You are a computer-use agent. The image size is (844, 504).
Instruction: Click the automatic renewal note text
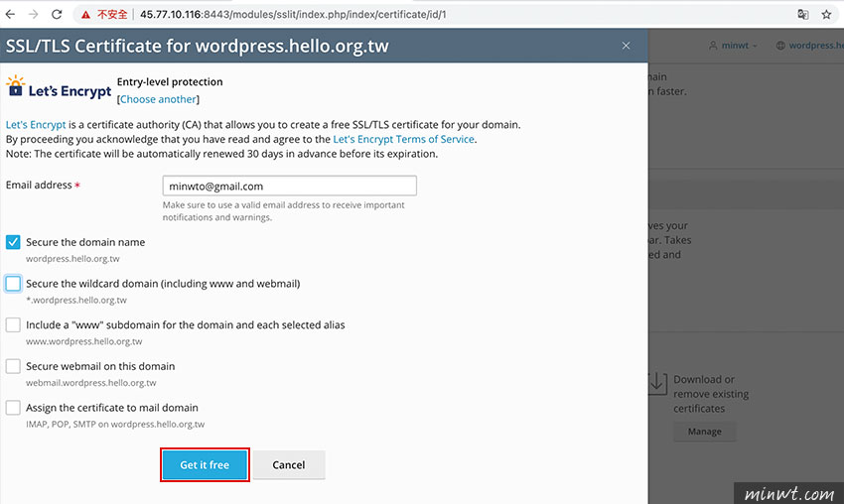221,154
